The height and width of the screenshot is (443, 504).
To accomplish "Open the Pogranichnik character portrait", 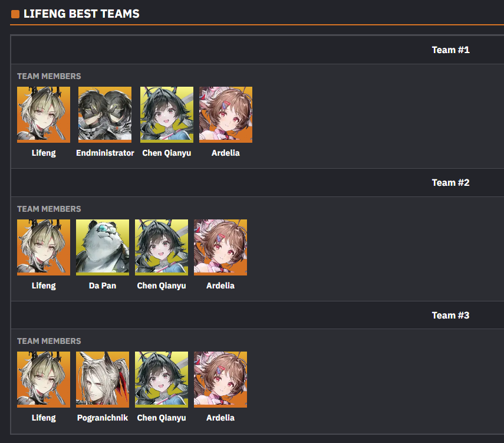I will pyautogui.click(x=103, y=379).
